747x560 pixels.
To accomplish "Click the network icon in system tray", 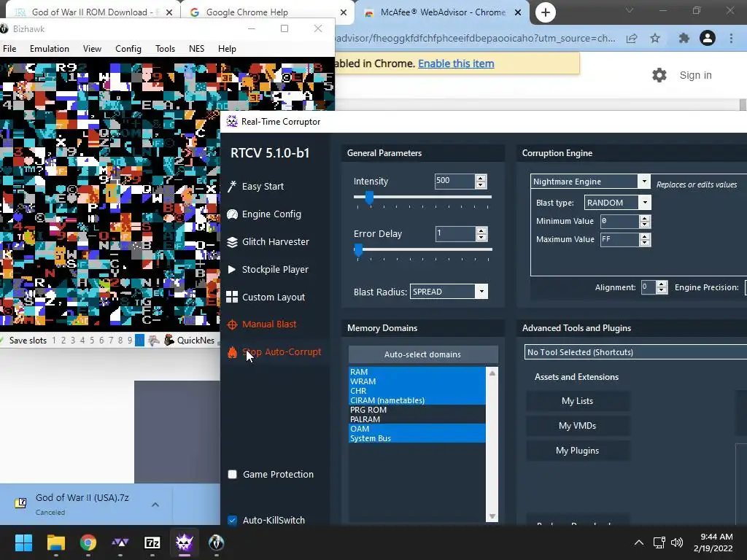I will [659, 542].
